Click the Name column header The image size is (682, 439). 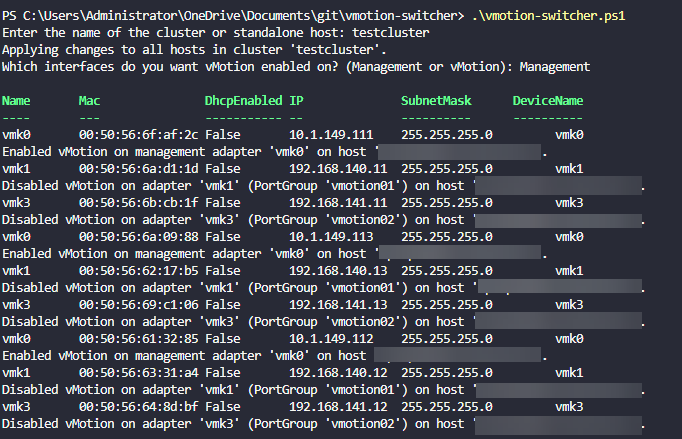pyautogui.click(x=16, y=101)
